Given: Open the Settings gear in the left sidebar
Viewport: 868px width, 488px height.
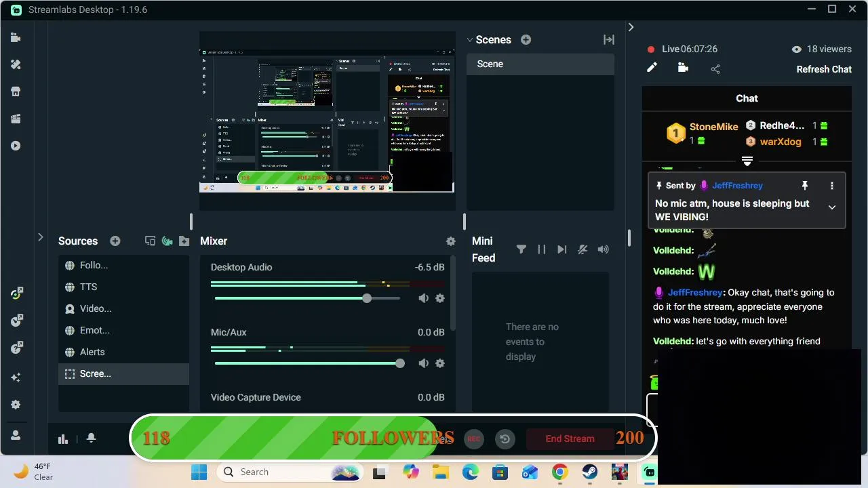Looking at the screenshot, I should [16, 405].
